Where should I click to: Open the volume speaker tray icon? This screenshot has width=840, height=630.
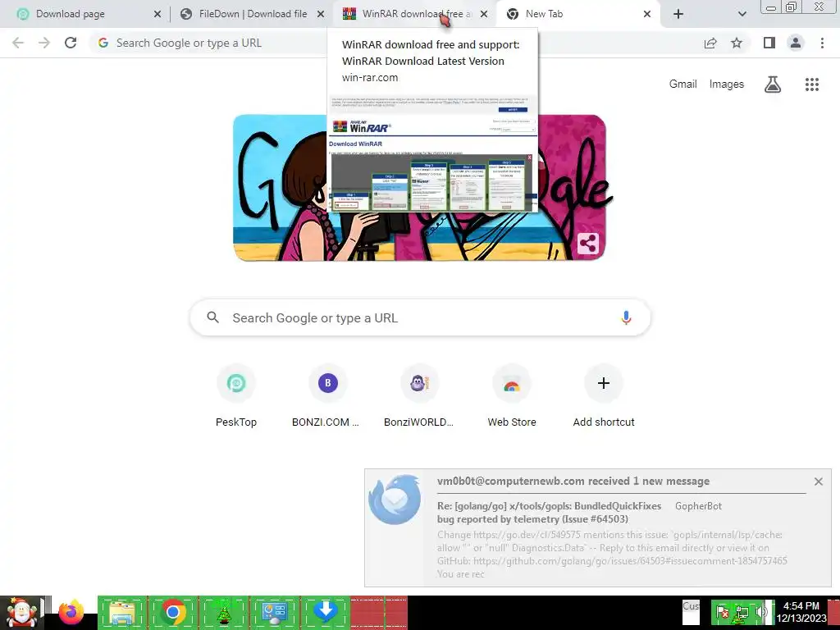760,613
